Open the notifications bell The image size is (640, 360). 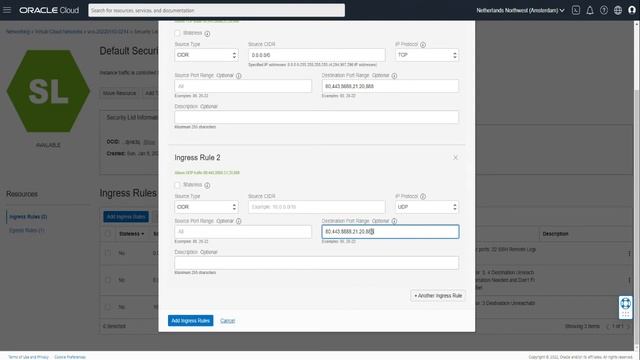(590, 10)
